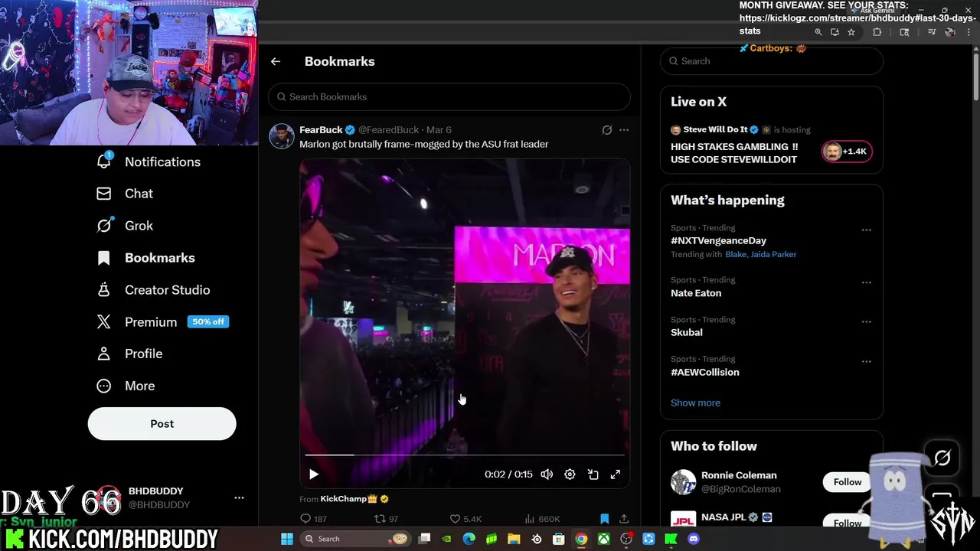Open options for #AEWCollision trend
The width and height of the screenshot is (980, 551).
click(x=866, y=361)
